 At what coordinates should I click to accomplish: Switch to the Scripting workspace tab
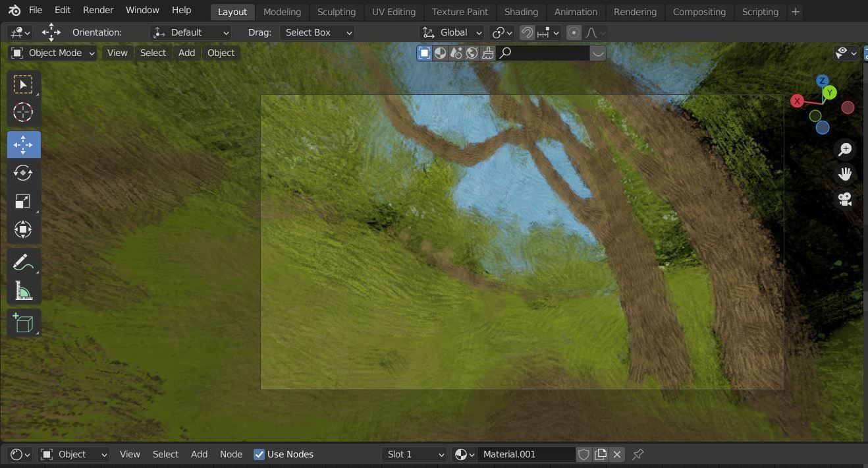pyautogui.click(x=760, y=12)
